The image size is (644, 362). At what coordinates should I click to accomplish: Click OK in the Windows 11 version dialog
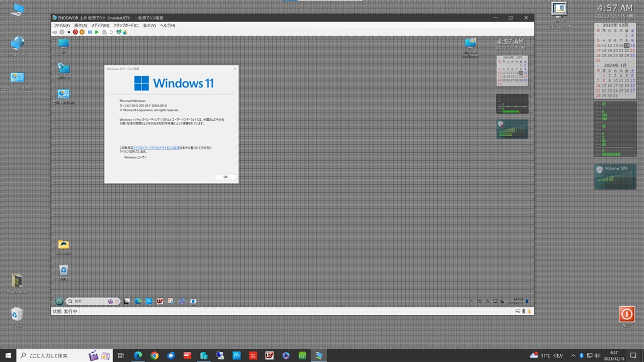(x=226, y=177)
